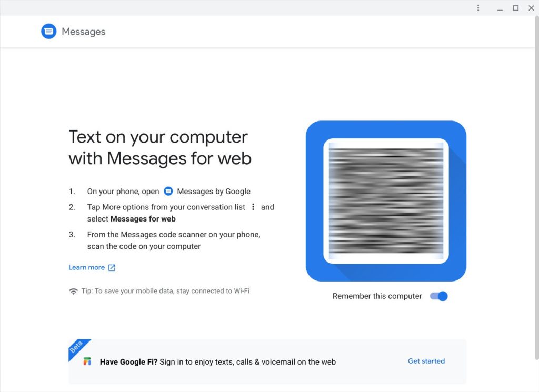Toggle the Remember this computer switch

439,296
